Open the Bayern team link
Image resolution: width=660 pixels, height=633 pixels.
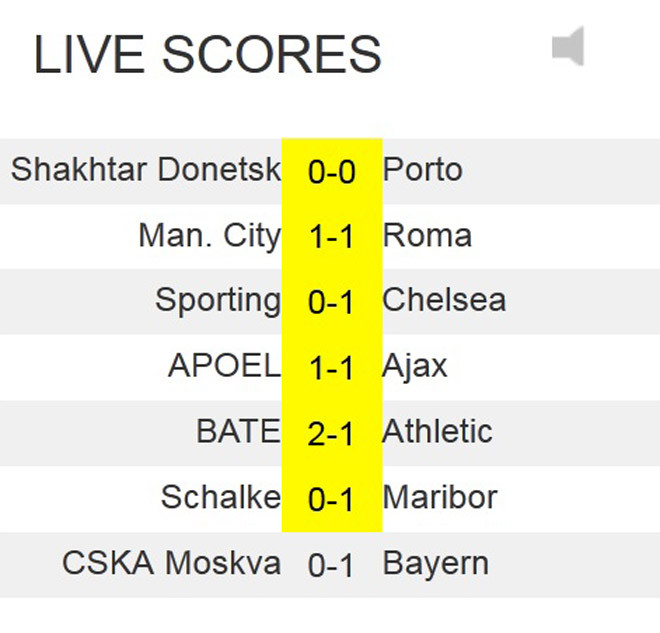pos(435,563)
